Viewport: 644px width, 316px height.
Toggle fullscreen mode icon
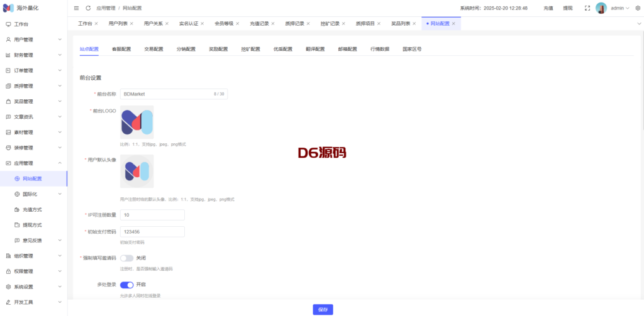[587, 8]
